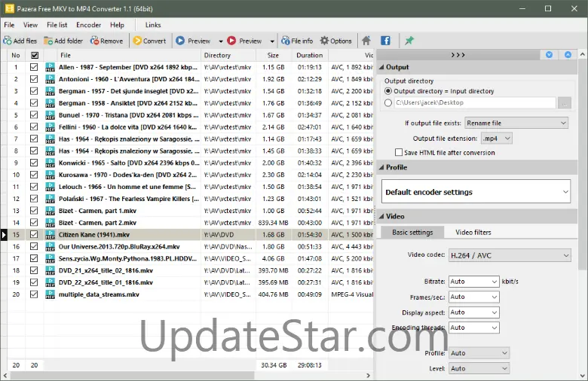Screen dimensions: 588x381
Task: Uncheck the Allen - 1987 - September file
Action: click(x=34, y=67)
